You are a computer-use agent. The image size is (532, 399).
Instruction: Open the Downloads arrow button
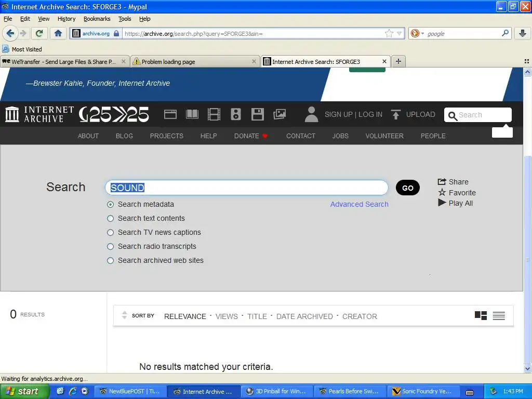tap(523, 33)
